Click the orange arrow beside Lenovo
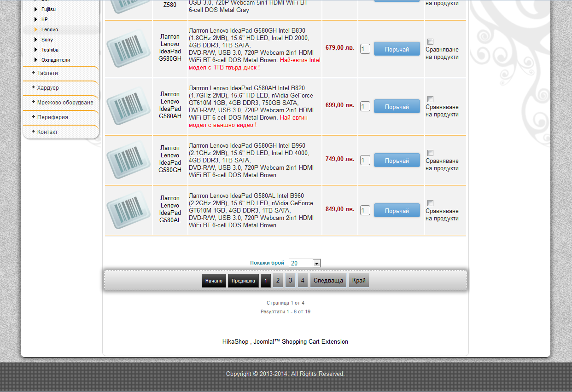This screenshot has width=572, height=392. pos(36,29)
